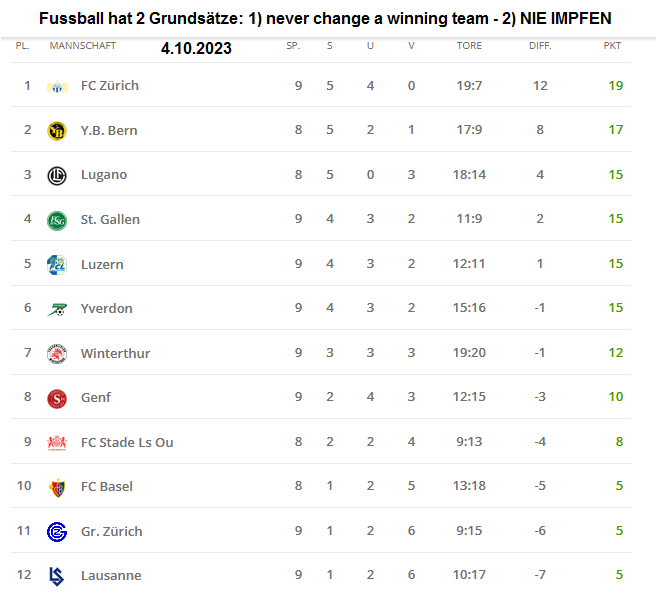The height and width of the screenshot is (611, 656).
Task: Click the FC Zürich club crest
Action: (56, 86)
